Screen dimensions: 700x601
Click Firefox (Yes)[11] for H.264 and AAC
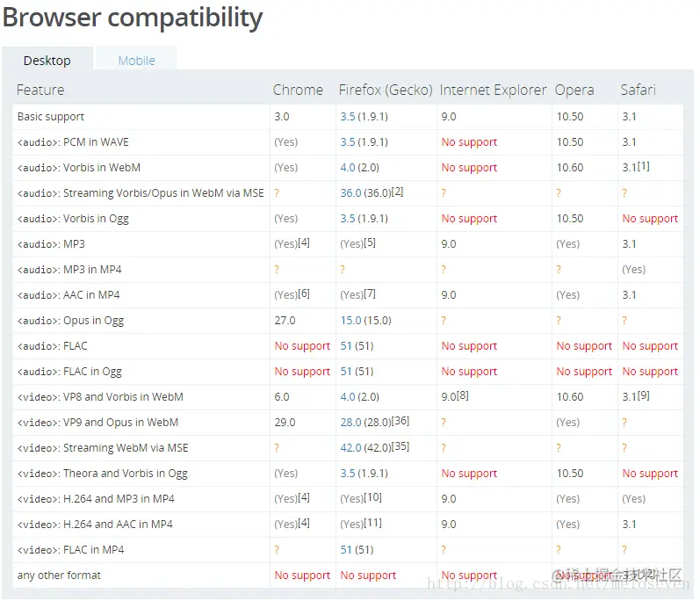pyautogui.click(x=361, y=524)
